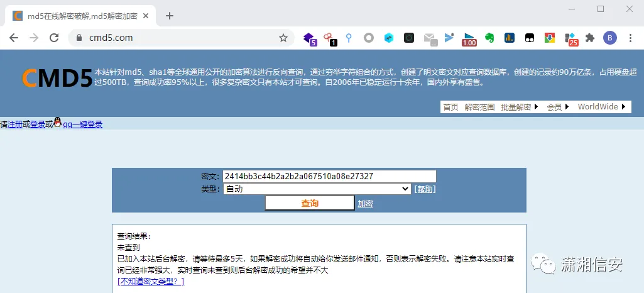Open the 不知道密文类型？ link
This screenshot has height=293, width=644.
pyautogui.click(x=151, y=282)
